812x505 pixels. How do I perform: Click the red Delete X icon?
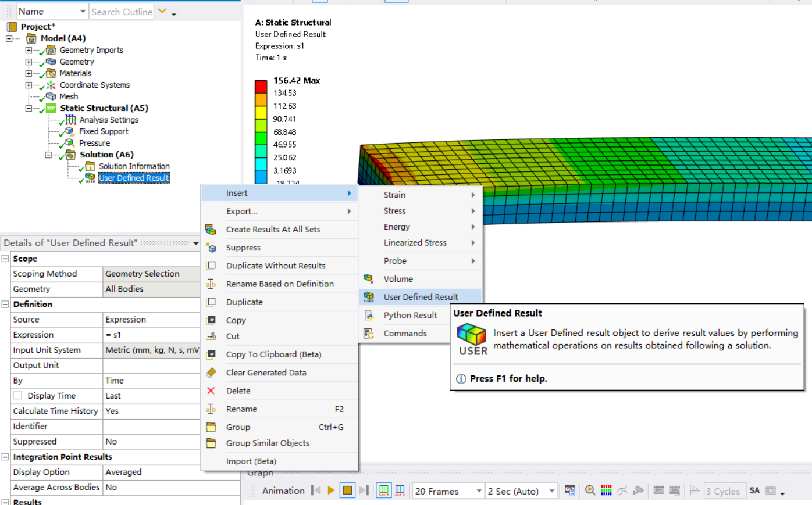pyautogui.click(x=211, y=391)
